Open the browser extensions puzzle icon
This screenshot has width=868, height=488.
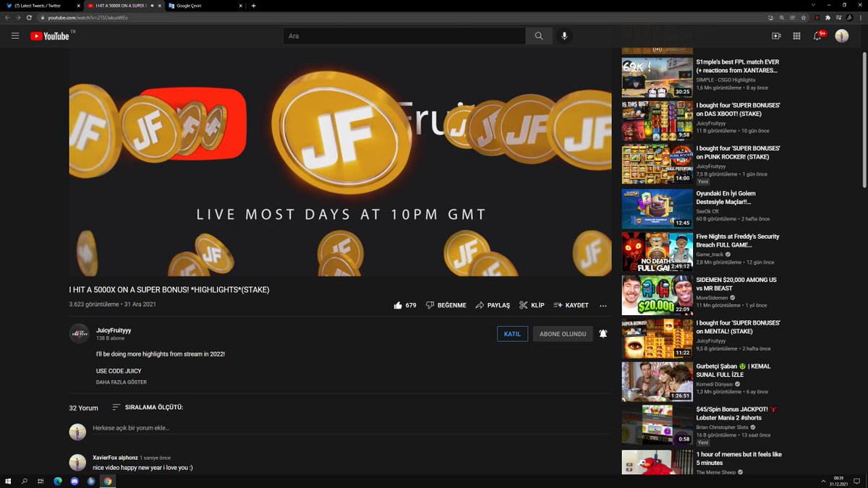[828, 17]
